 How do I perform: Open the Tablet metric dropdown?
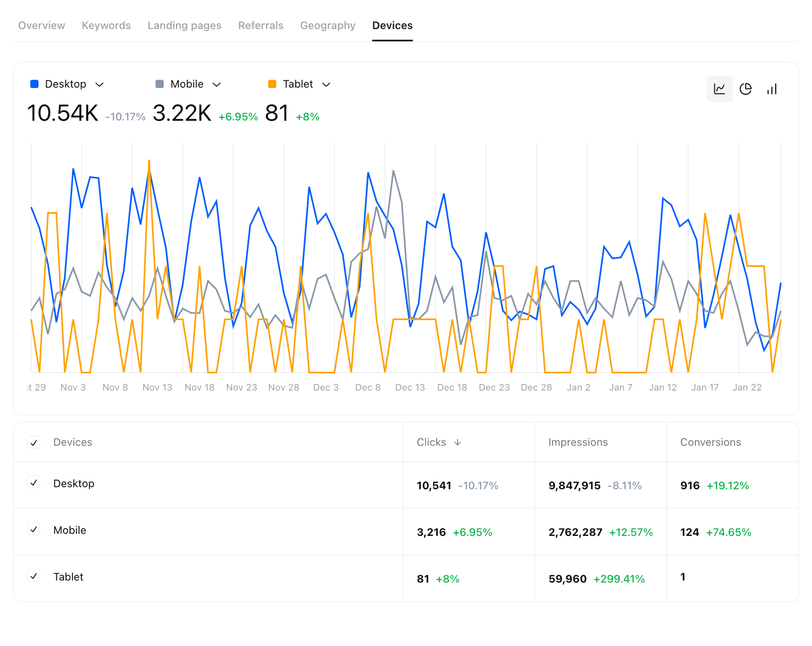click(x=327, y=84)
